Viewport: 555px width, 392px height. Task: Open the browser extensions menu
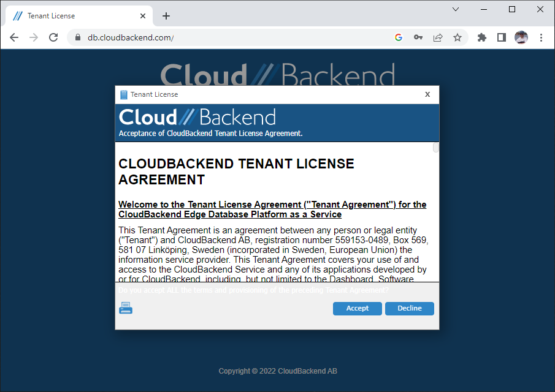pos(482,37)
